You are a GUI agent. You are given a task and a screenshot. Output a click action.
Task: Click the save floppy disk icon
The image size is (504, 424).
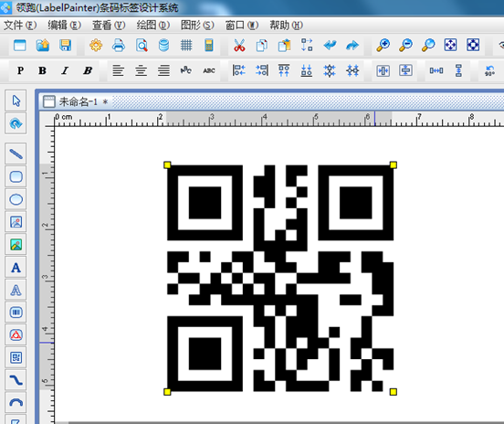pos(65,45)
